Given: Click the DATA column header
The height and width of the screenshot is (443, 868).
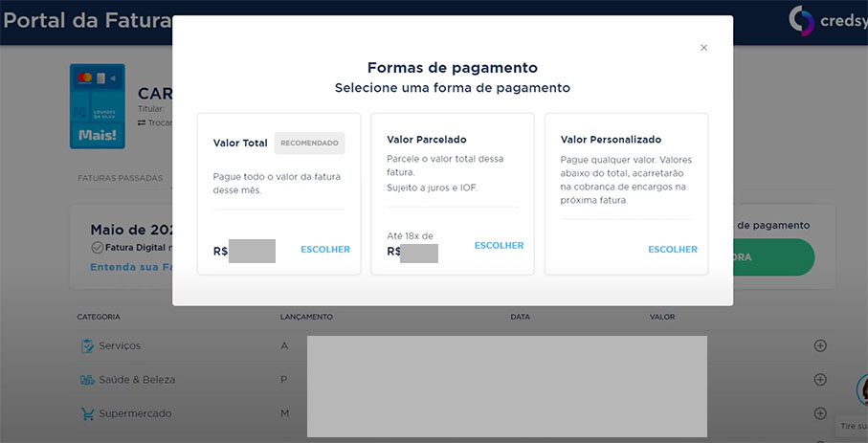Looking at the screenshot, I should coord(520,317).
